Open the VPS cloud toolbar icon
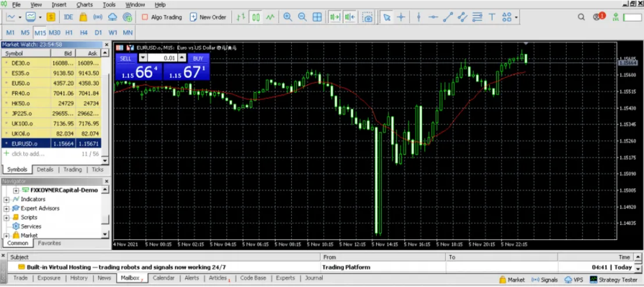Screen dimensions: 644x287 coord(112,17)
